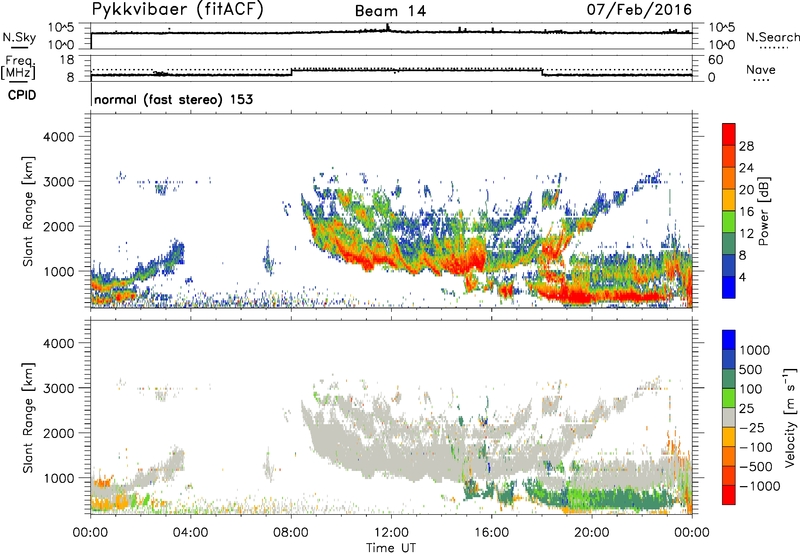Image resolution: width=800 pixels, height=554 pixels.
Task: Click the gray segment of the velocity colorbar
Action: (x=729, y=418)
